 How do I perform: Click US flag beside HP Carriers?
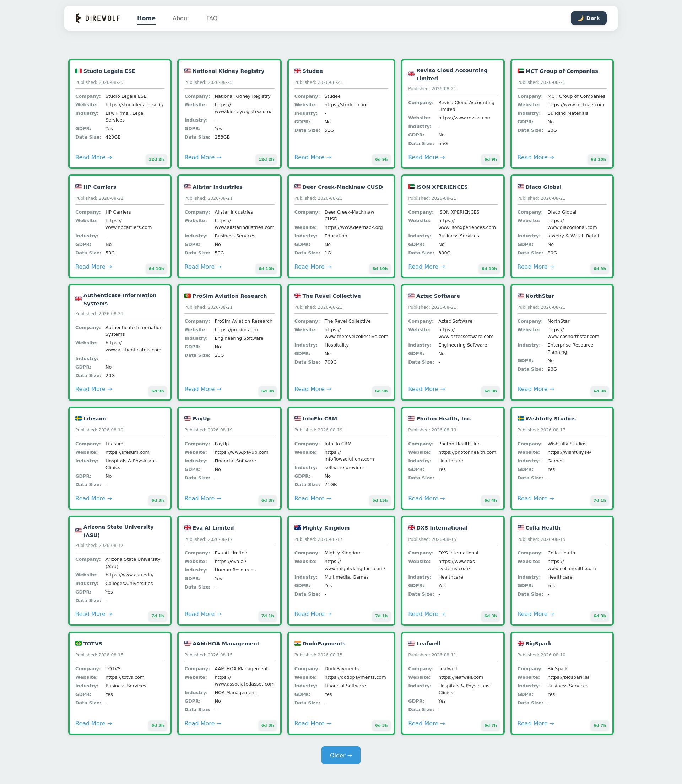[79, 187]
